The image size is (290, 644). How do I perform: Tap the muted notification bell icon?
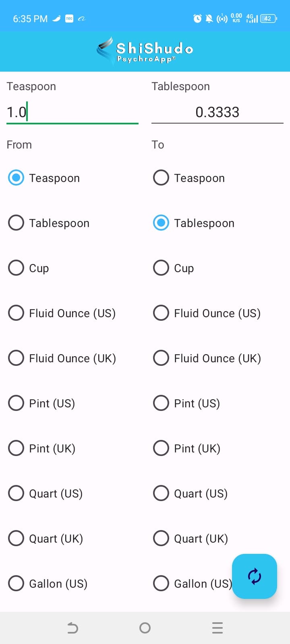(209, 19)
